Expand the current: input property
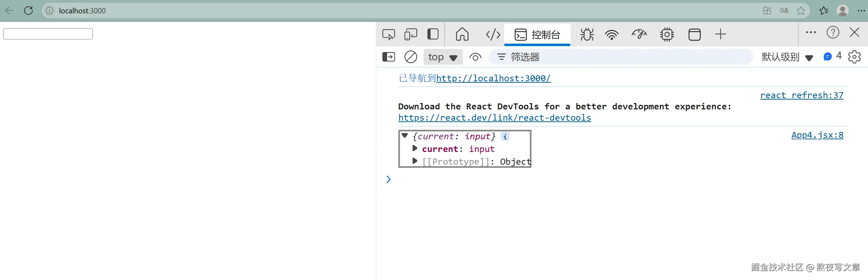The height and width of the screenshot is (280, 868). (415, 148)
